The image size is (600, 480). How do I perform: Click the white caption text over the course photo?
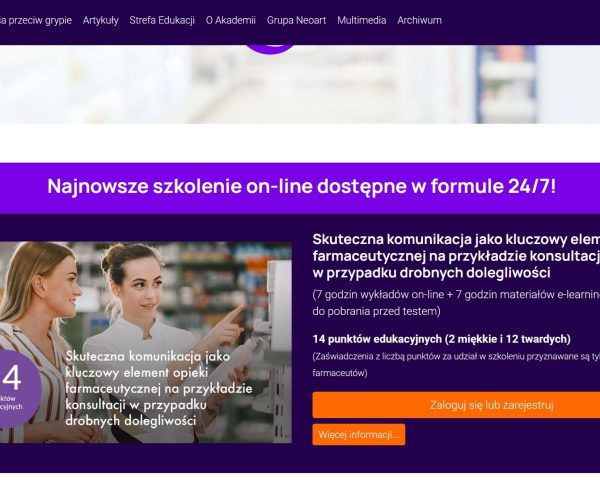point(158,388)
